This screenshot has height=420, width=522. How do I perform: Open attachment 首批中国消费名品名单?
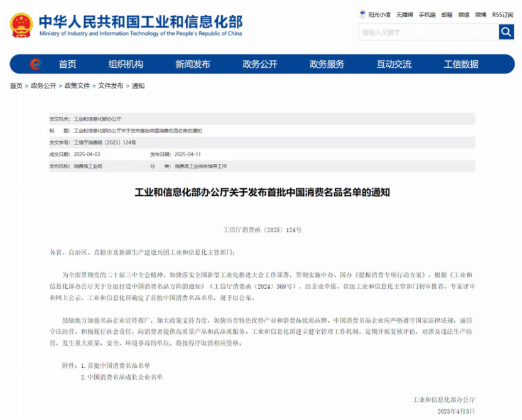click(119, 365)
